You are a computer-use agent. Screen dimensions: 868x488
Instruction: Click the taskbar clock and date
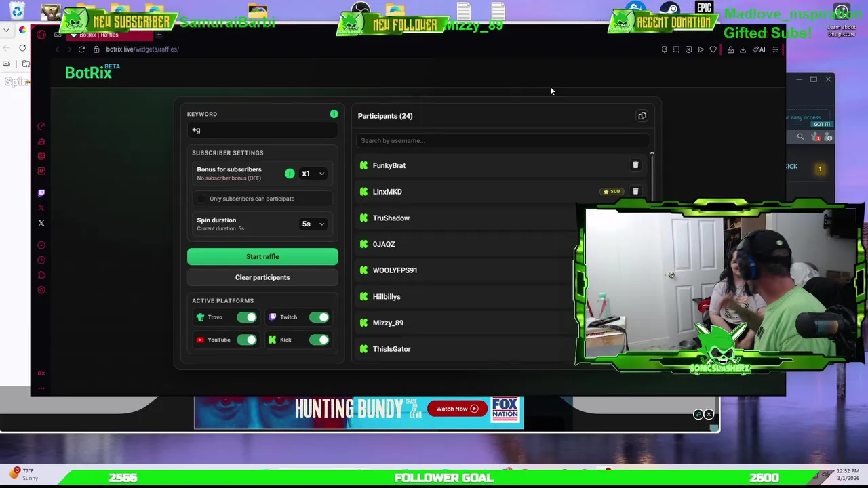coord(848,474)
